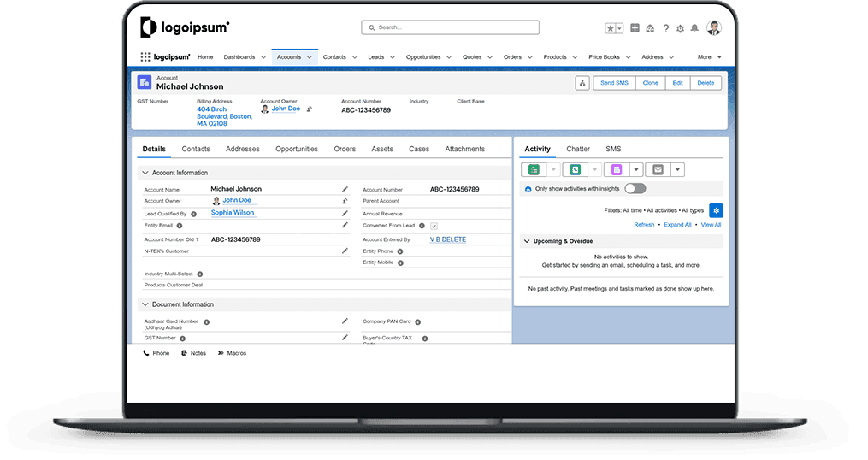868x460 pixels.
Task: Click info icon beside Company PAN Card
Action: point(418,322)
